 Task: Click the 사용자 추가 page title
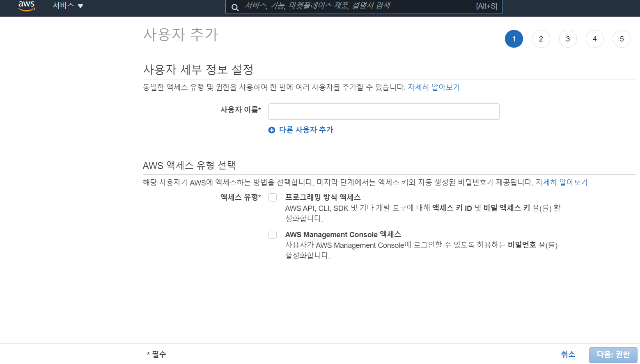pyautogui.click(x=181, y=34)
